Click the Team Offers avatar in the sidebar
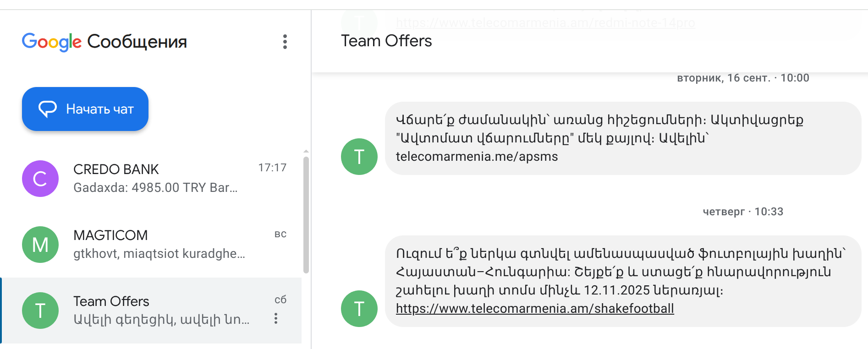 (40, 311)
